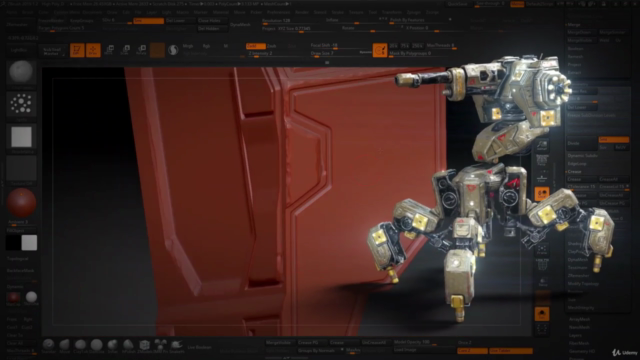This screenshot has height=360, width=640.
Task: Open the Preferences menu
Action: coord(278,12)
